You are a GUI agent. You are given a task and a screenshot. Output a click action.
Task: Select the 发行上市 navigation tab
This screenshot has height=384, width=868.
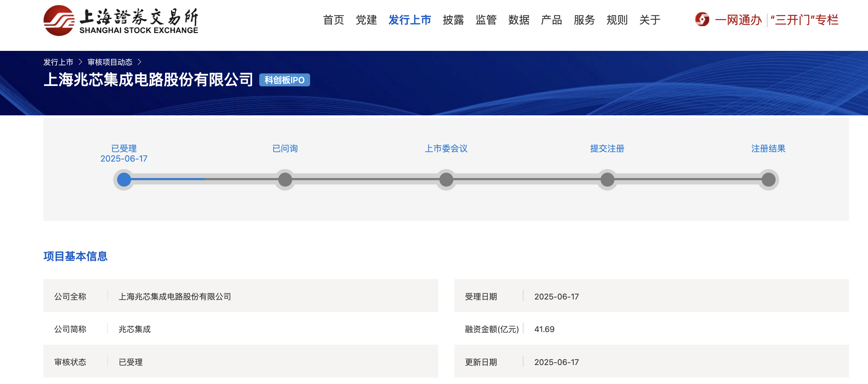pos(410,20)
